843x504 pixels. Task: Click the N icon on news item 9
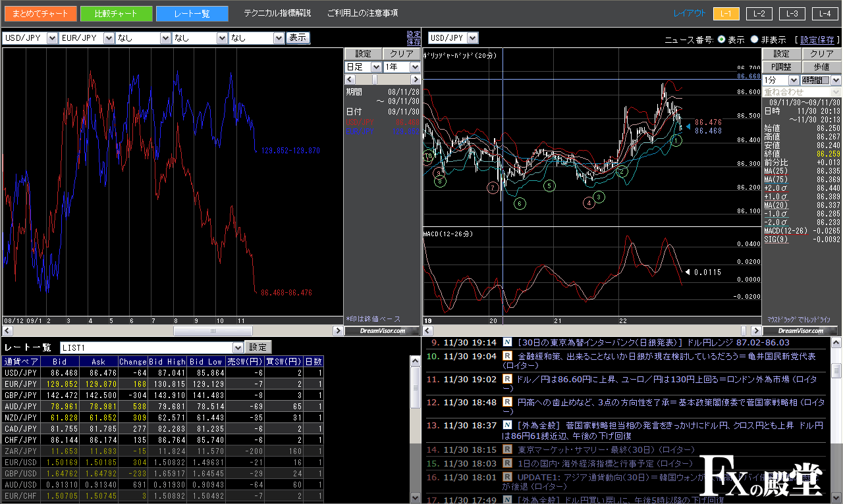point(507,343)
